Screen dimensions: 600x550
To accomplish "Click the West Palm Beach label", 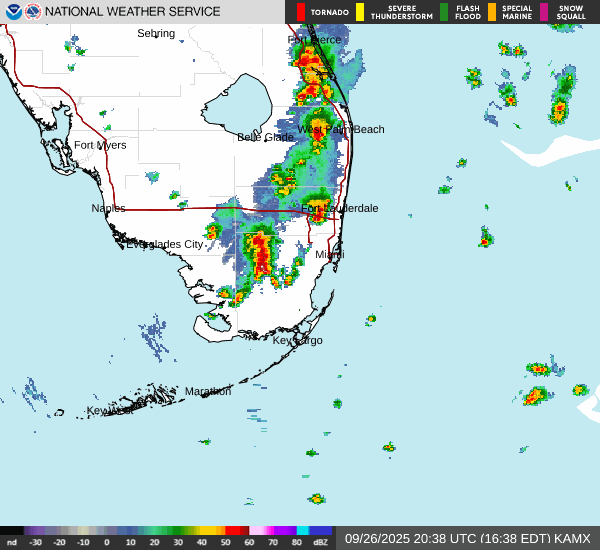I will click(x=340, y=129).
